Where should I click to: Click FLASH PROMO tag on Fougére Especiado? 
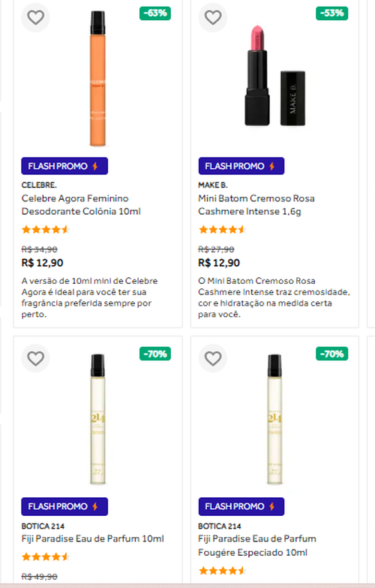pos(241,507)
